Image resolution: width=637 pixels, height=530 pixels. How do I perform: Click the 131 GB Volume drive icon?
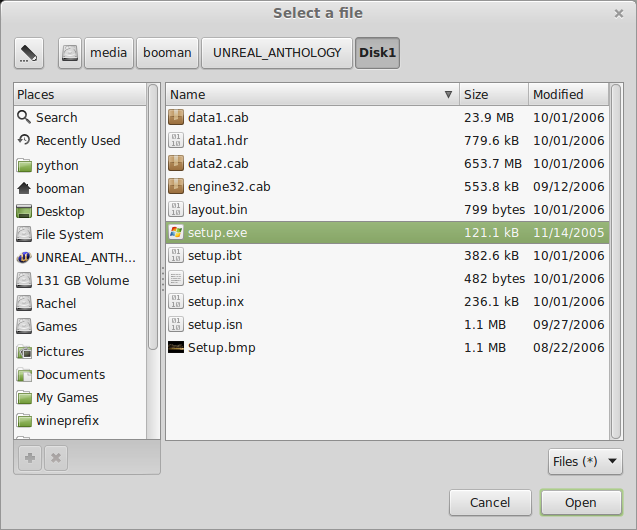[x=24, y=280]
